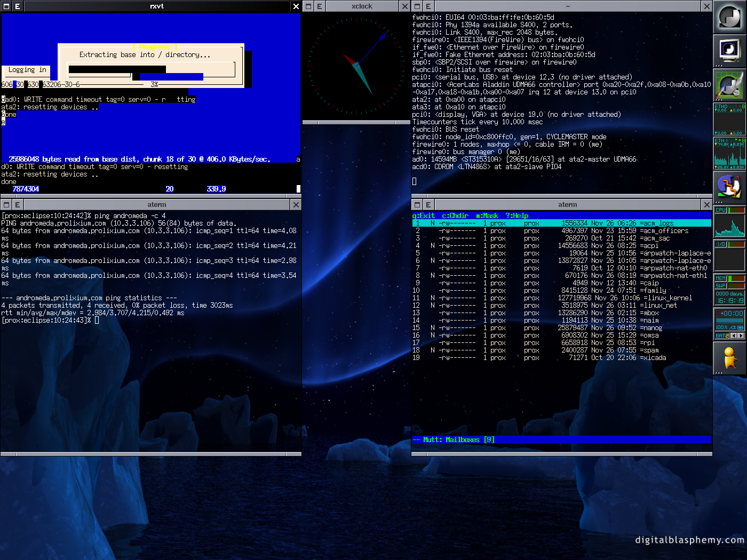This screenshot has width=747, height=560.
Task: Open the GNUstep Window Maker dock icon
Action: click(x=729, y=17)
